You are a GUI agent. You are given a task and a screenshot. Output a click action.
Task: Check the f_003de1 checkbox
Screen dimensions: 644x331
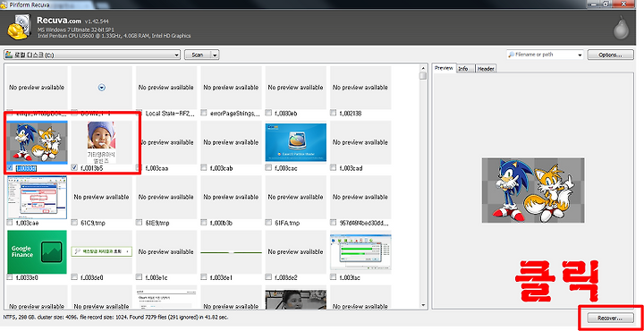coord(204,277)
